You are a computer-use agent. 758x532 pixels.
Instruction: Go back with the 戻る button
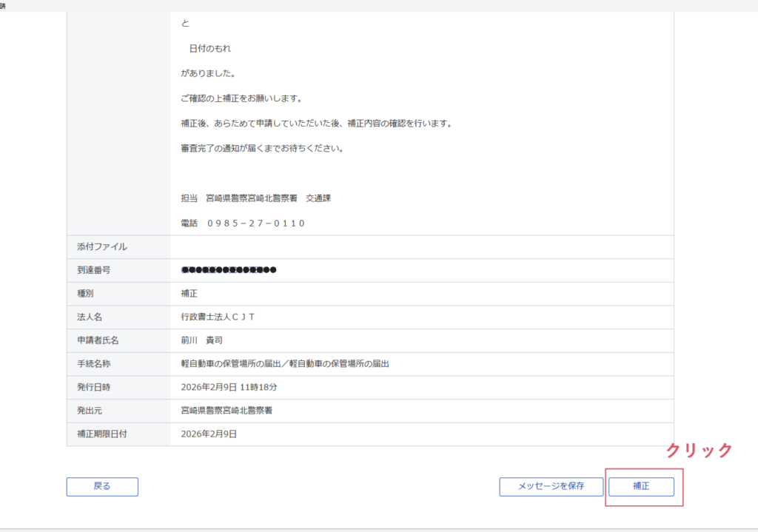click(102, 486)
